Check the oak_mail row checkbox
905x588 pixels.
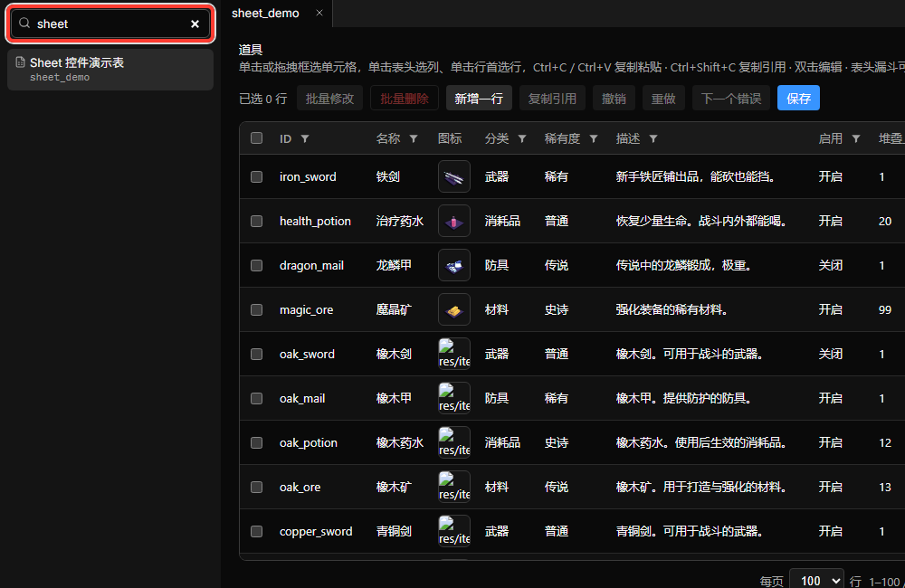[256, 399]
